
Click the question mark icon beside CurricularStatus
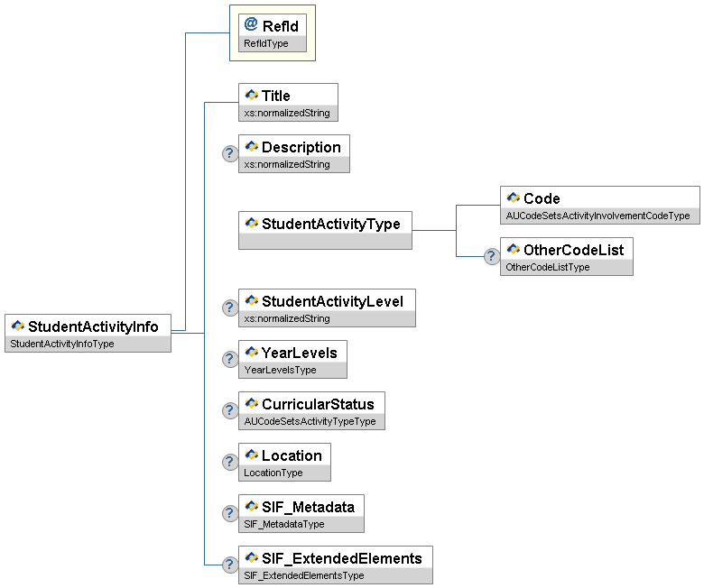coord(230,410)
